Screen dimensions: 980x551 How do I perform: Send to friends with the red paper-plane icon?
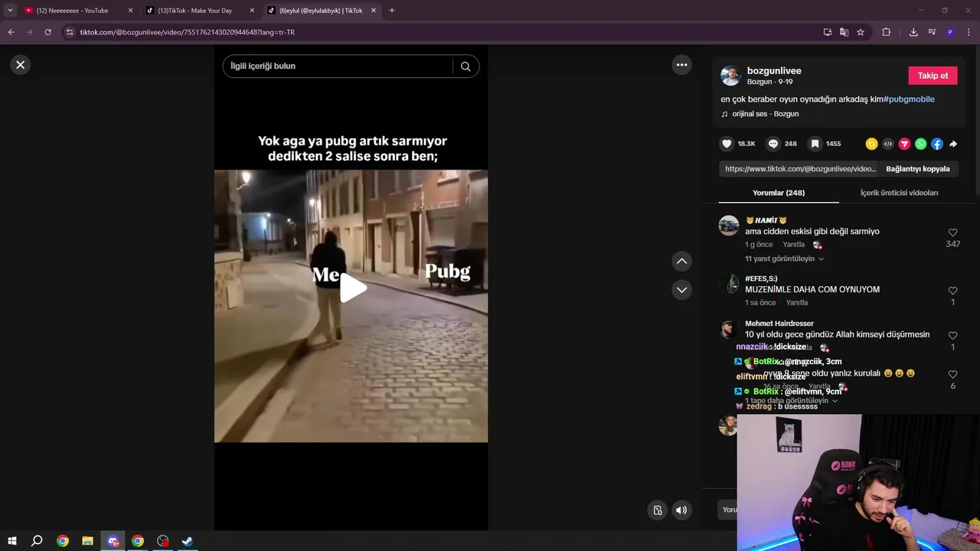(904, 144)
